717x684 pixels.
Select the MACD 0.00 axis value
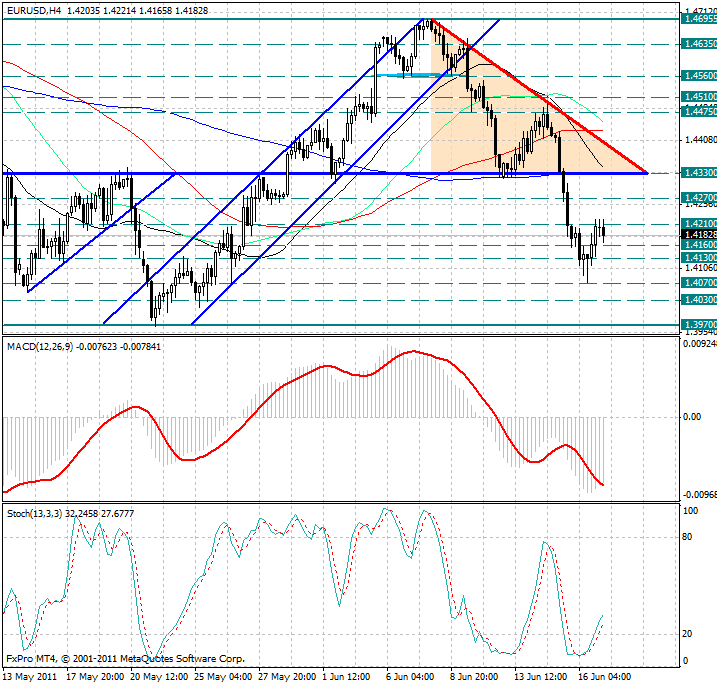click(691, 417)
